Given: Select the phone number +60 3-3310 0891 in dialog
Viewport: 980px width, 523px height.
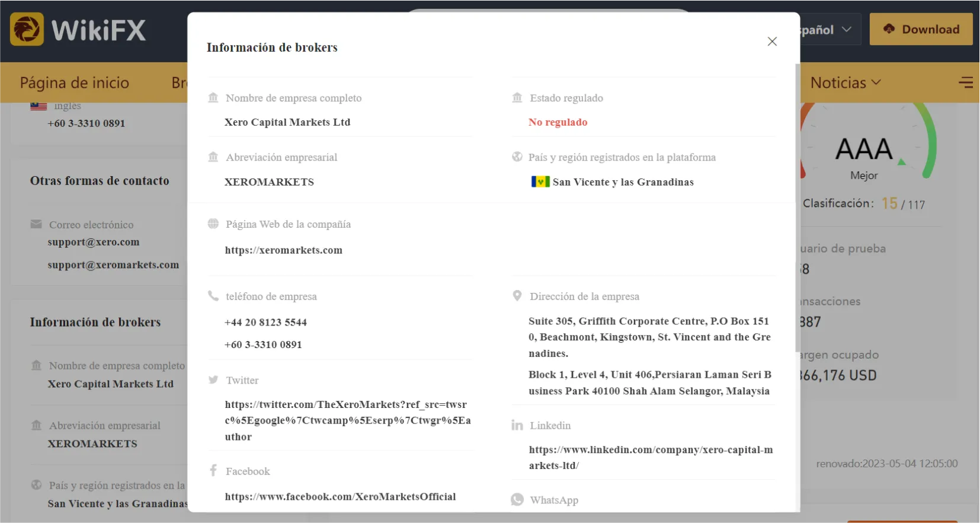Looking at the screenshot, I should 263,345.
